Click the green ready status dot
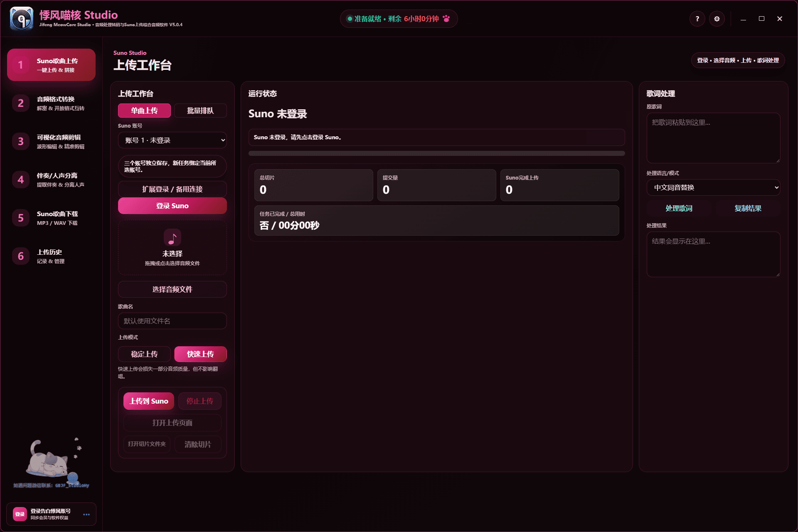Screen dimensions: 798x532 tap(350, 19)
